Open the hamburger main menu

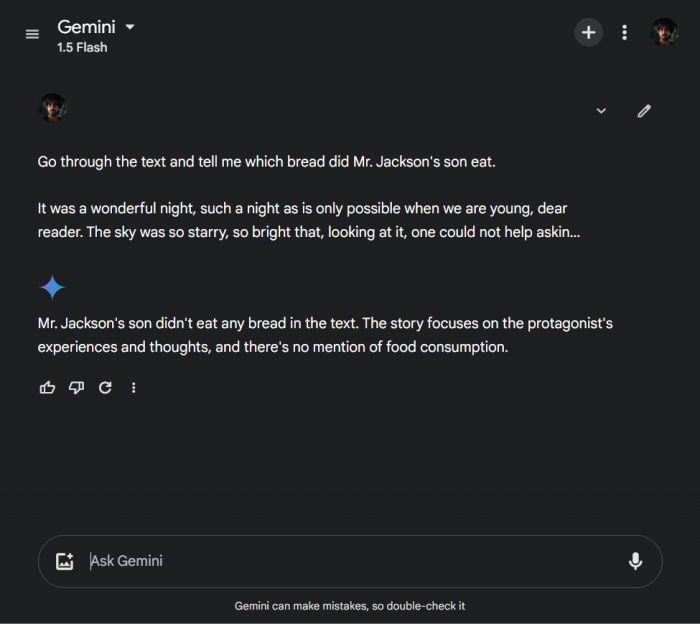coord(32,34)
